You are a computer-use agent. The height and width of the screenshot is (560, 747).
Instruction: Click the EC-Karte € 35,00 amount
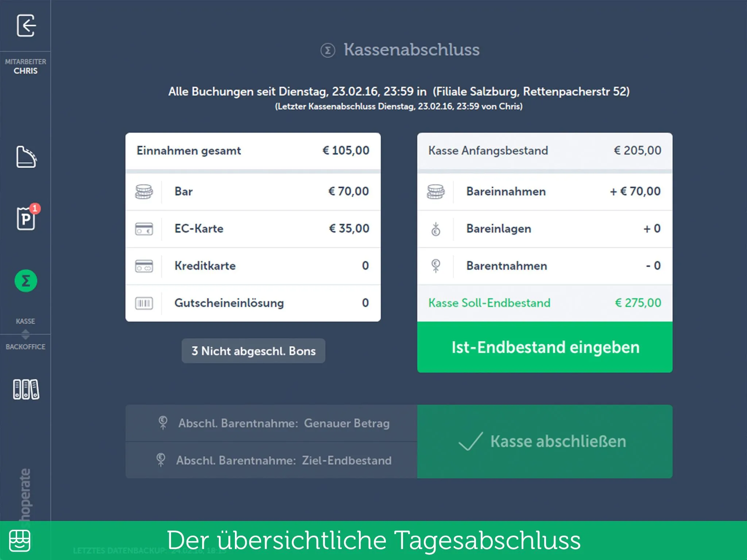click(349, 229)
